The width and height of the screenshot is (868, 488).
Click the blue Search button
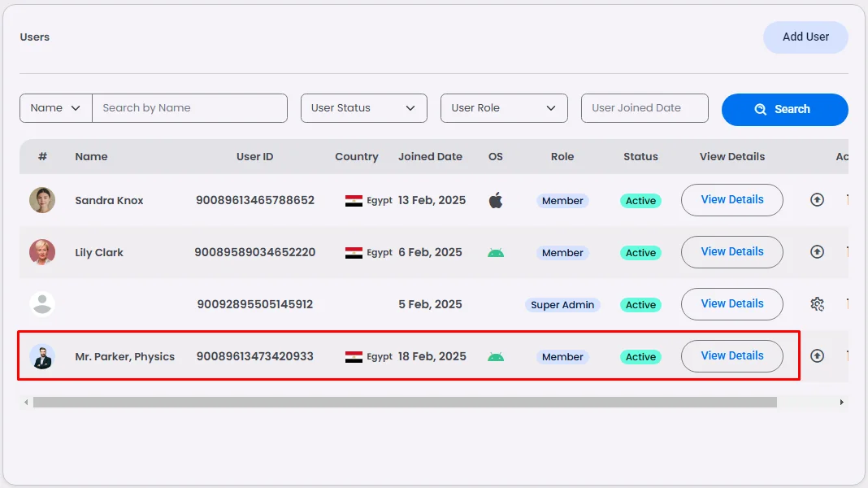[784, 109]
